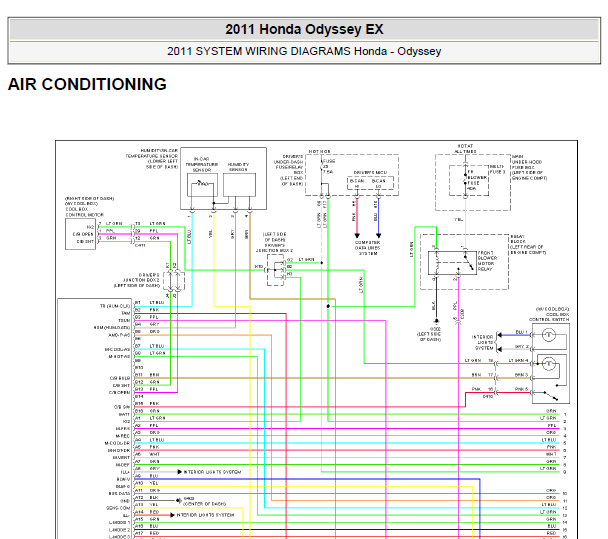Click the "A6 WHT" pin row
The height and width of the screenshot is (539, 608).
click(147, 454)
